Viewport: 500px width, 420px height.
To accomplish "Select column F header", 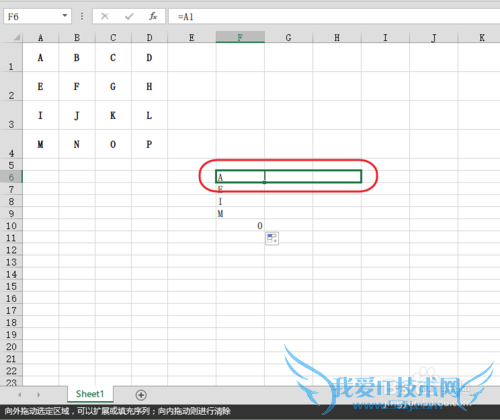I will tap(240, 37).
